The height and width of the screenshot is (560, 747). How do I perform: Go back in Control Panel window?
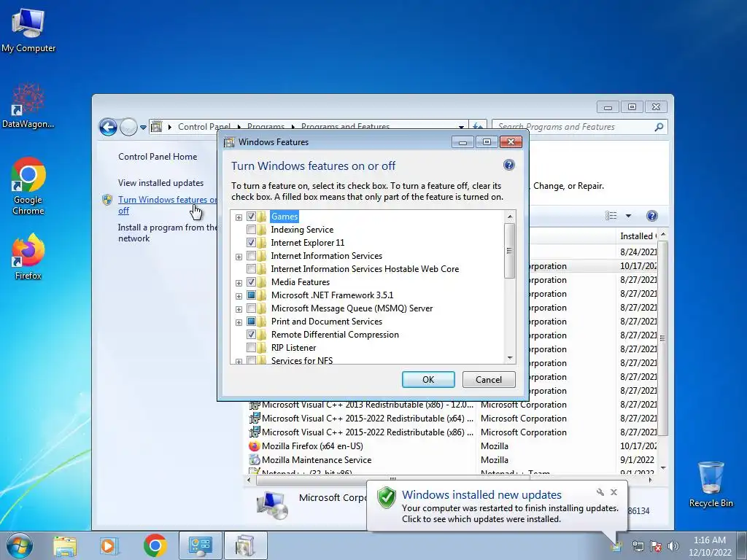(x=108, y=127)
